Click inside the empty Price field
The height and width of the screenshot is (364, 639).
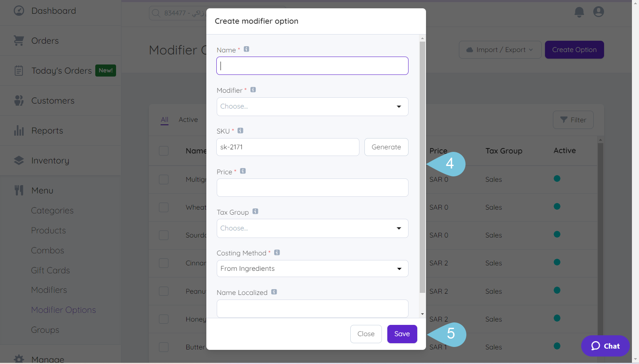coord(312,188)
